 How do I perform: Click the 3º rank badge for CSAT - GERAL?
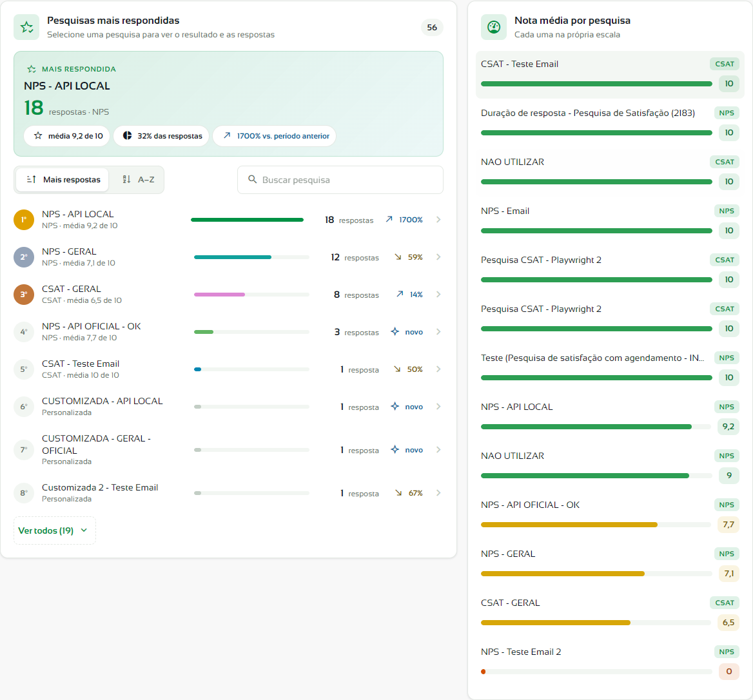(24, 295)
